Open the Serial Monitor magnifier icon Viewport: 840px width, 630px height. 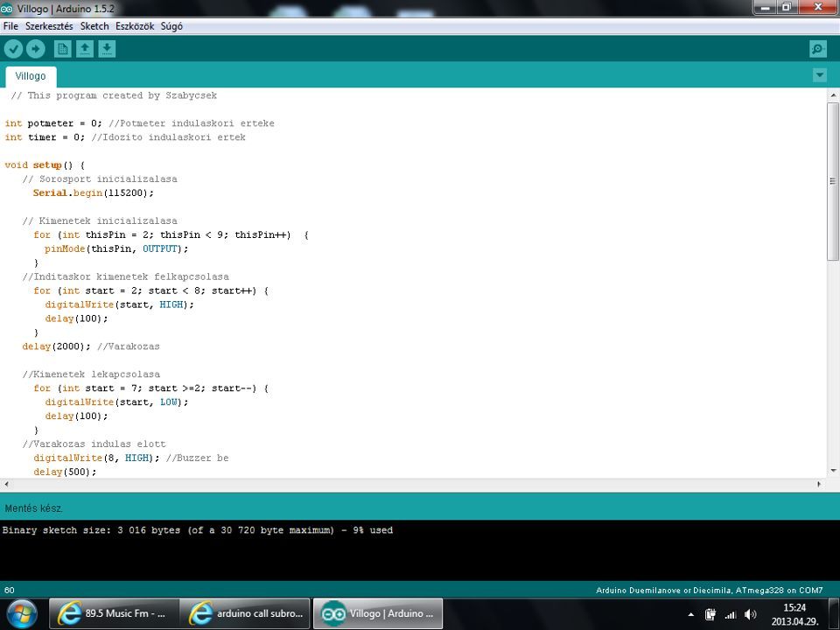818,49
